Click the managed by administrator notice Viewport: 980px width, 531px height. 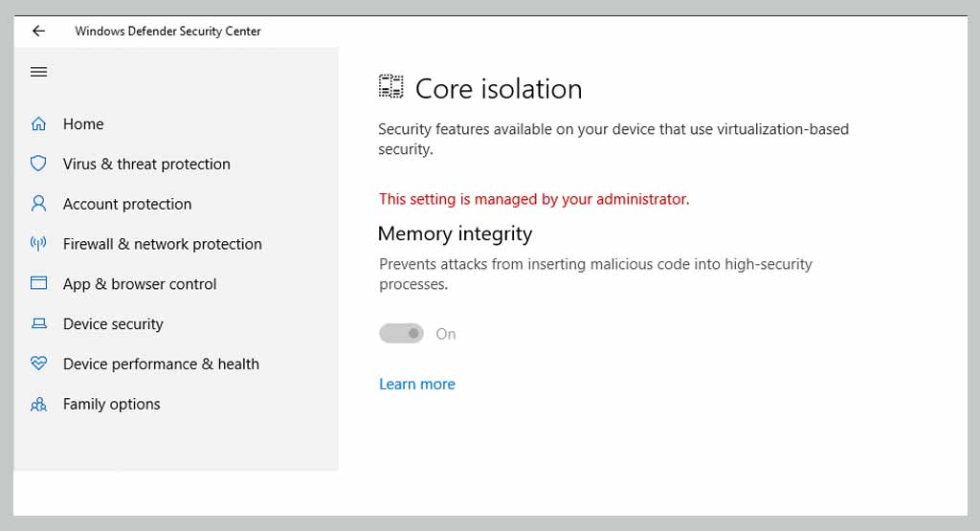(534, 199)
